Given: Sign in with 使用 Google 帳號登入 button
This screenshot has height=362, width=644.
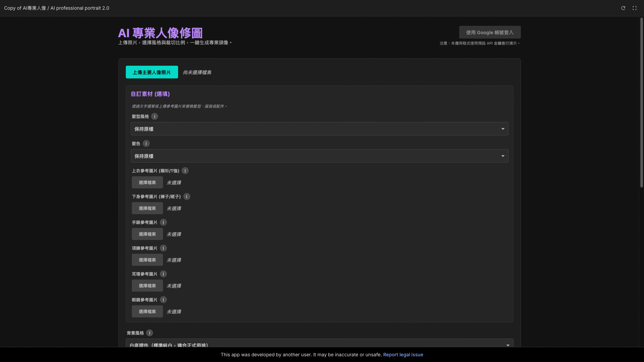Looking at the screenshot, I should 489,33.
